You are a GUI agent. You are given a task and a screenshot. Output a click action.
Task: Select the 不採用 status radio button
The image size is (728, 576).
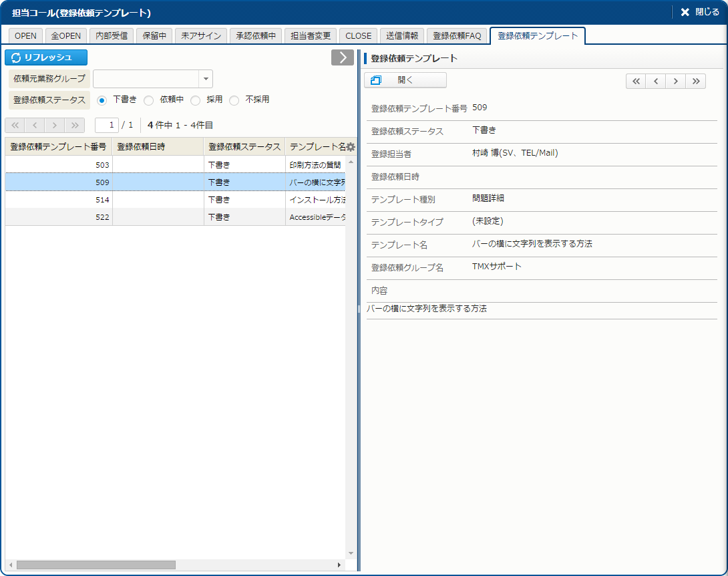click(x=234, y=100)
